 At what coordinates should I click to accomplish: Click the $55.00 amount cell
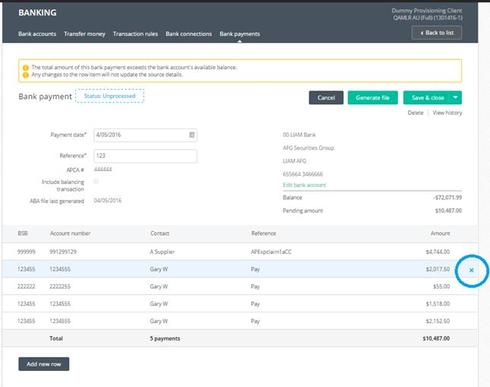441,286
